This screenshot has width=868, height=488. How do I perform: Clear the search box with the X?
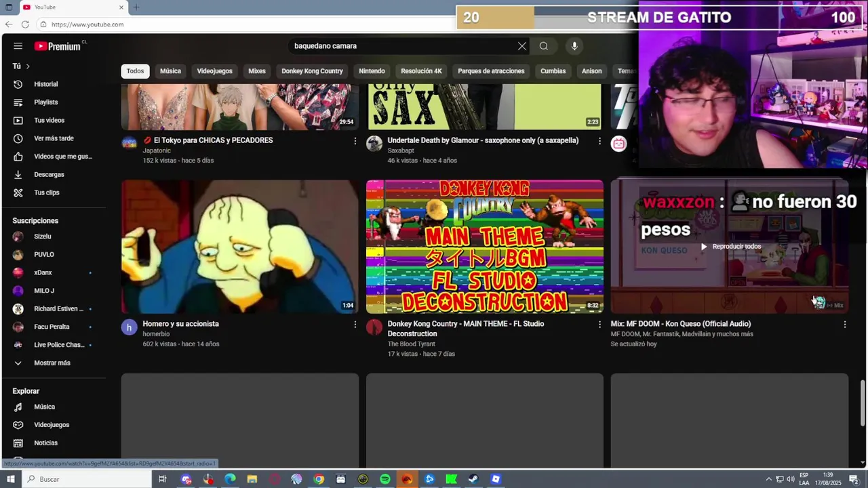click(521, 46)
